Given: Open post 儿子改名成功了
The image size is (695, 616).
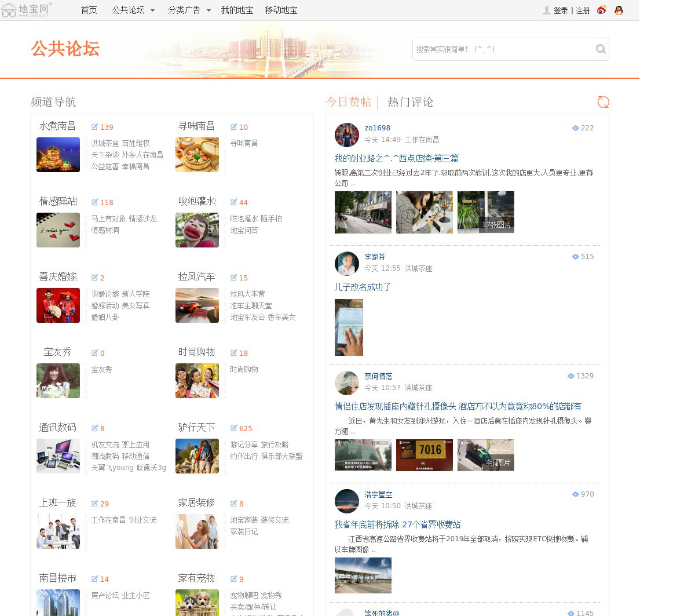Looking at the screenshot, I should tap(363, 287).
